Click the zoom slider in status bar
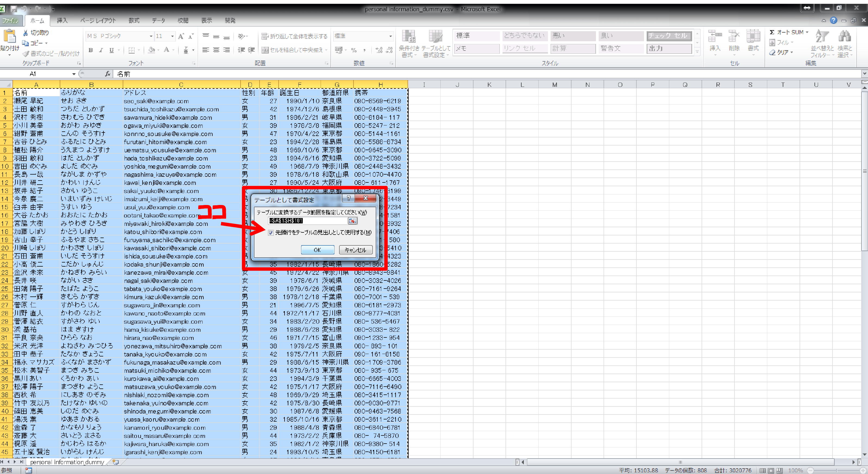 (837, 470)
